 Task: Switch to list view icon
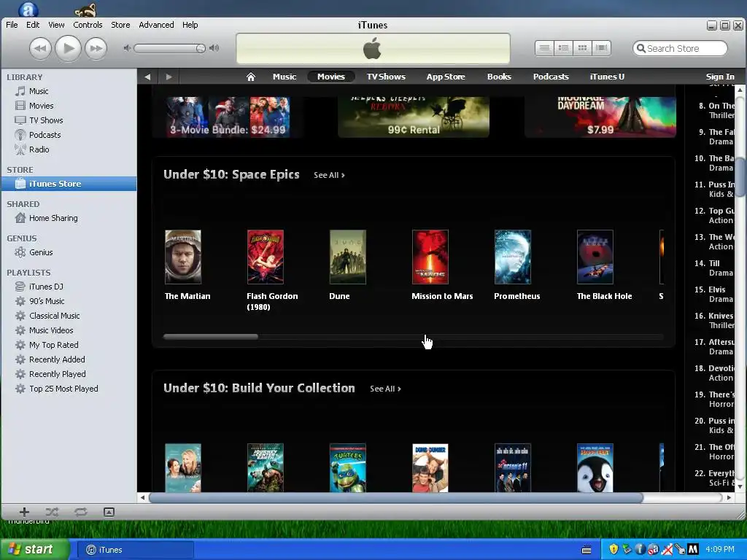point(544,47)
